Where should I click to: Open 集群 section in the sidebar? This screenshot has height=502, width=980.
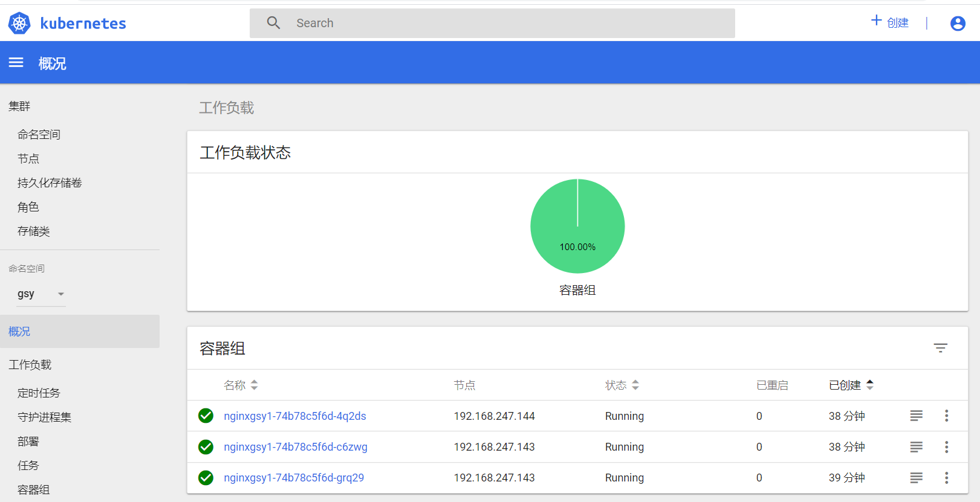[19, 106]
